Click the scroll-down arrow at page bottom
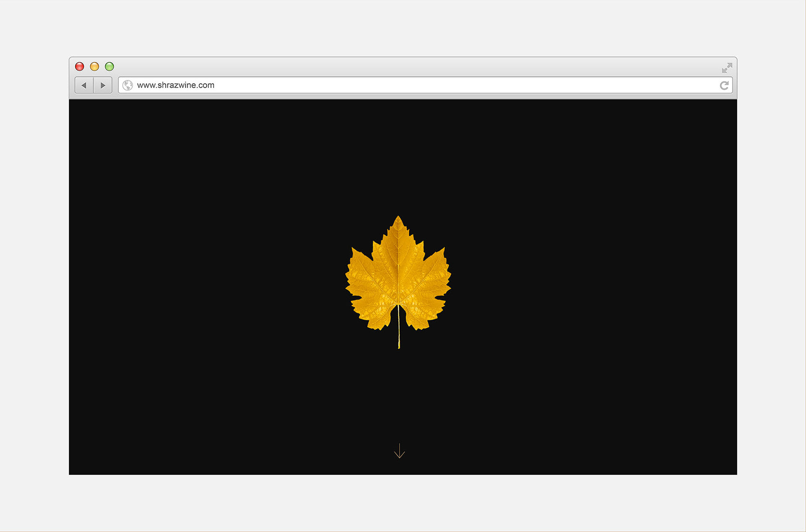The width and height of the screenshot is (806, 532). (399, 451)
